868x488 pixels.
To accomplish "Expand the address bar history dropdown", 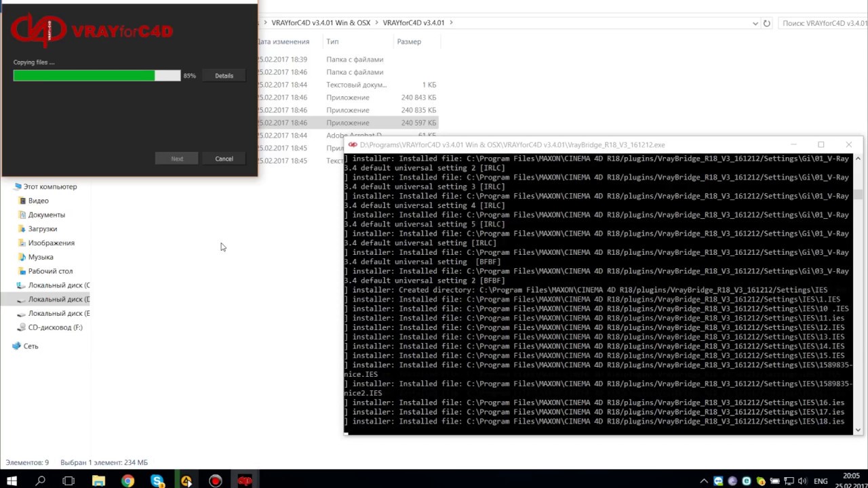I will click(755, 23).
